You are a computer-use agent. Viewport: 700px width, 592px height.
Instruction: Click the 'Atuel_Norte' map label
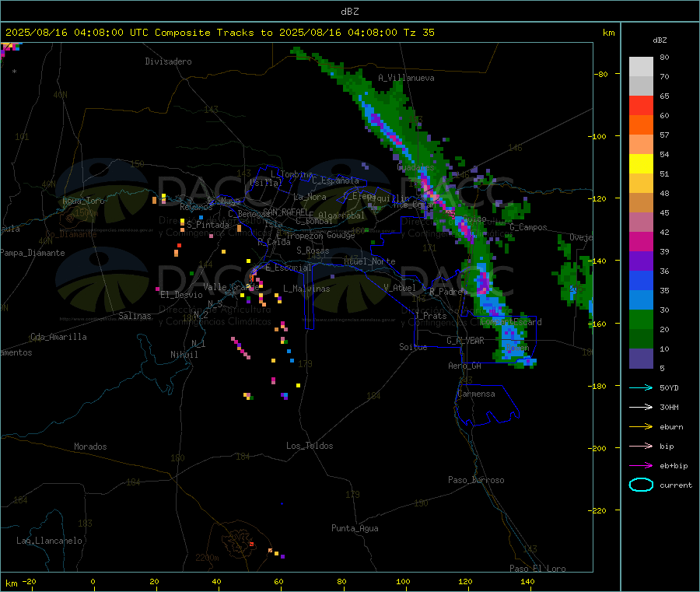369,261
